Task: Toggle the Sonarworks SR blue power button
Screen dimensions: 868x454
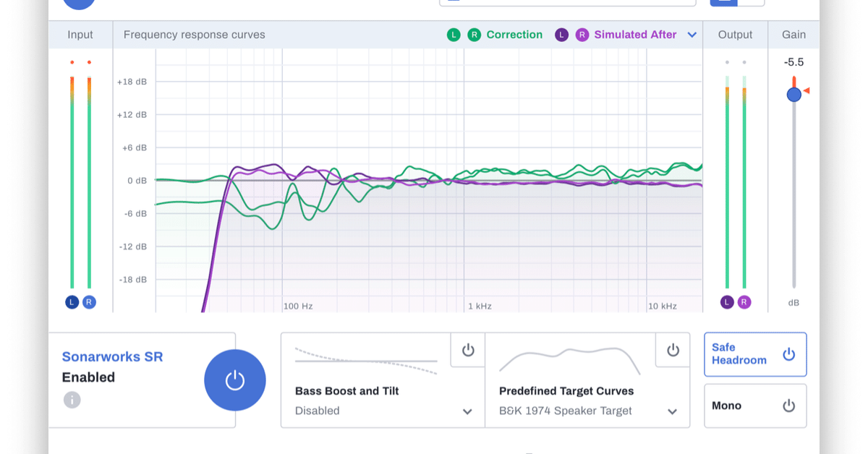Action: click(235, 380)
